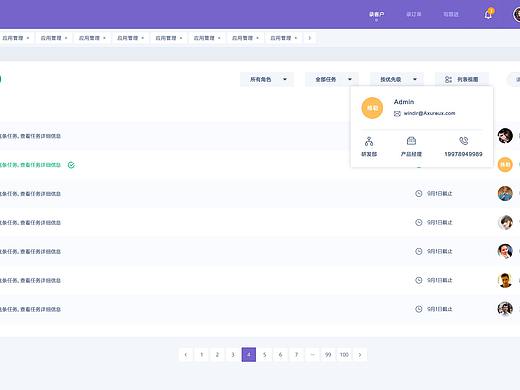The height and width of the screenshot is (390, 520).
Task: Open the notification bell in the header
Action: pyautogui.click(x=488, y=14)
